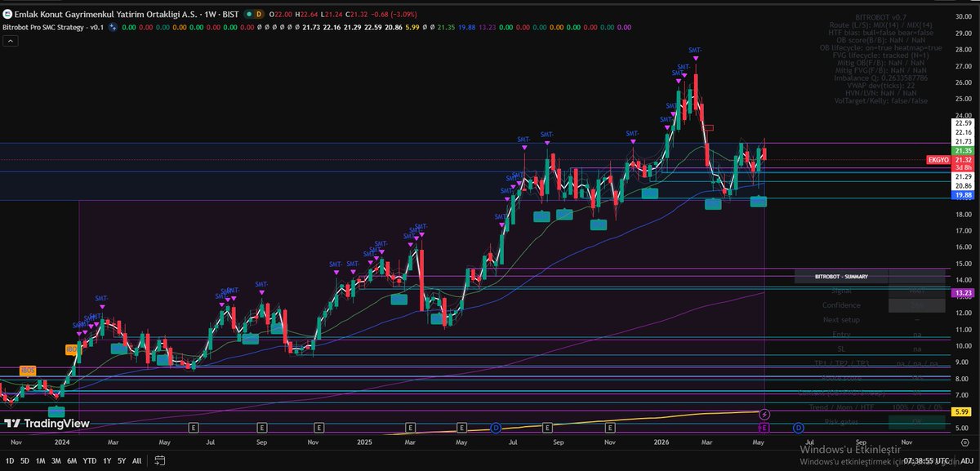Viewport: 980px width, 471px height.
Task: Click the orange BOS label on the chart
Action: (28, 370)
